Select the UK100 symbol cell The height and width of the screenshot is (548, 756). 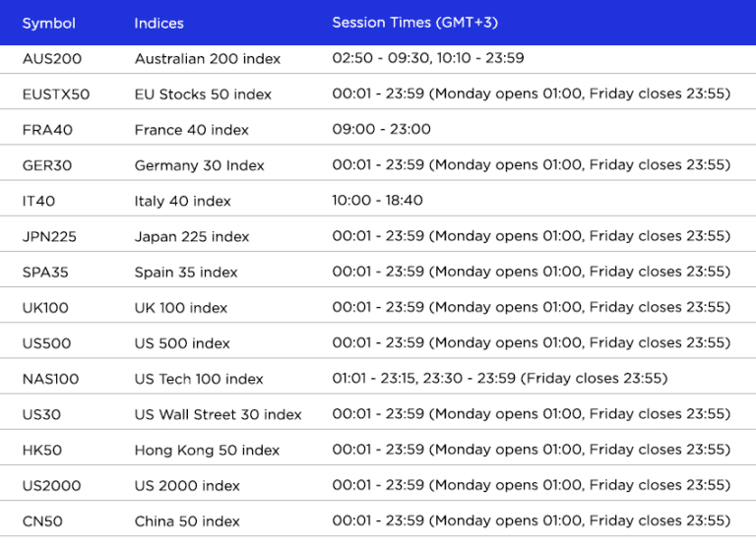45,308
